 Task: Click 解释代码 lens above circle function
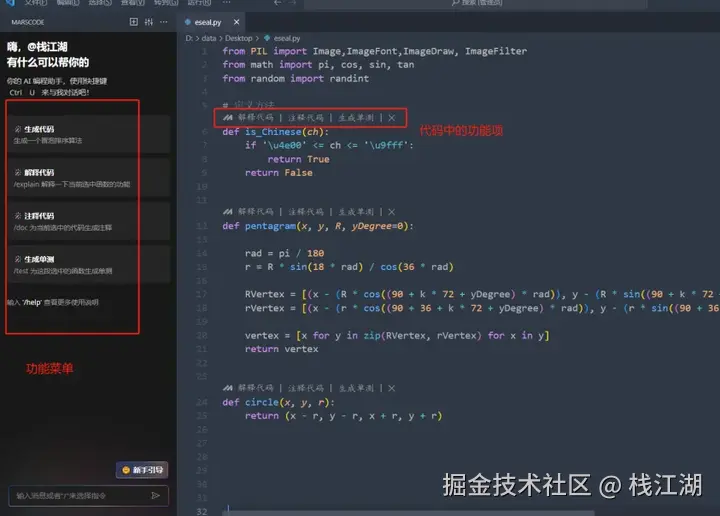coord(256,388)
